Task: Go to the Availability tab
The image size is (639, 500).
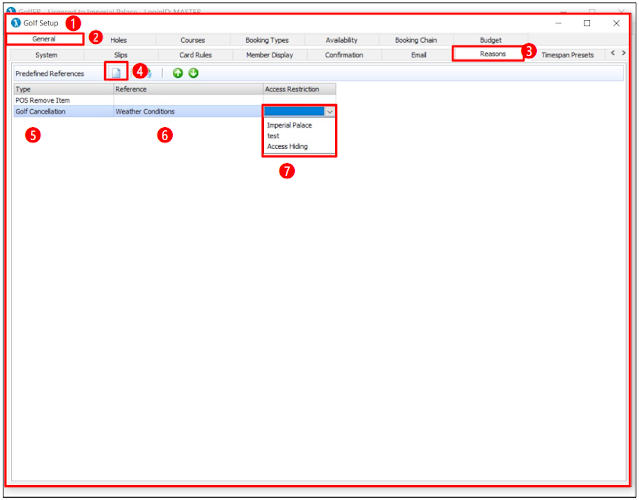Action: tap(342, 40)
